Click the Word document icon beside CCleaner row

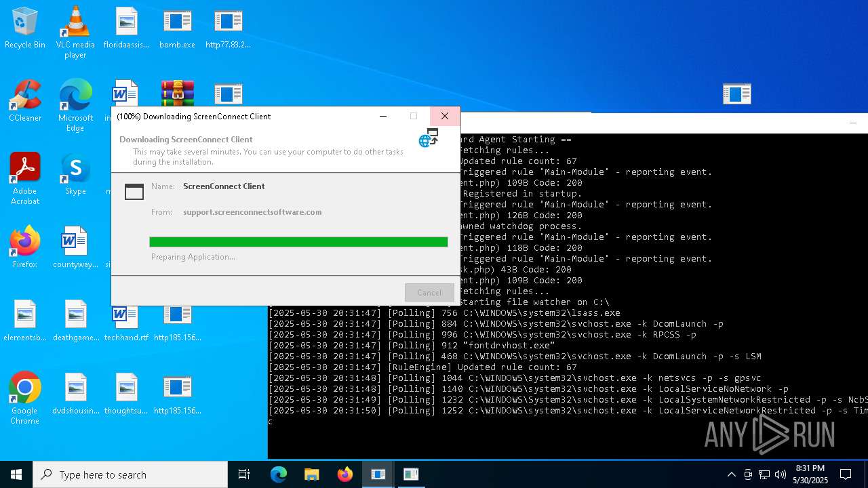tap(126, 93)
